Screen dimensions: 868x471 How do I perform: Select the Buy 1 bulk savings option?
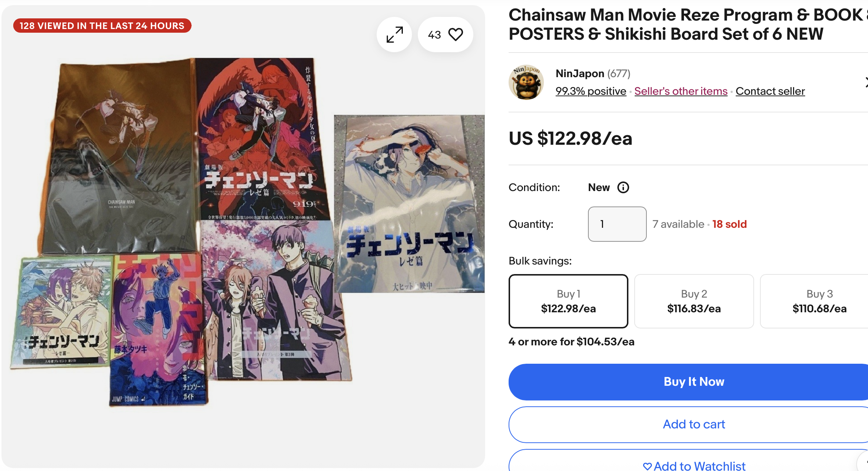pyautogui.click(x=568, y=301)
